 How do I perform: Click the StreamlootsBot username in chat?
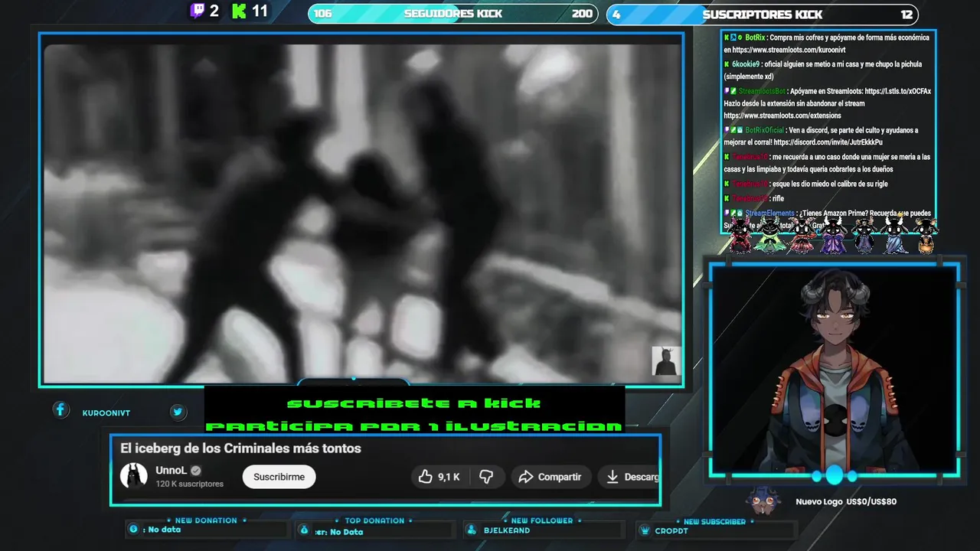click(x=762, y=91)
